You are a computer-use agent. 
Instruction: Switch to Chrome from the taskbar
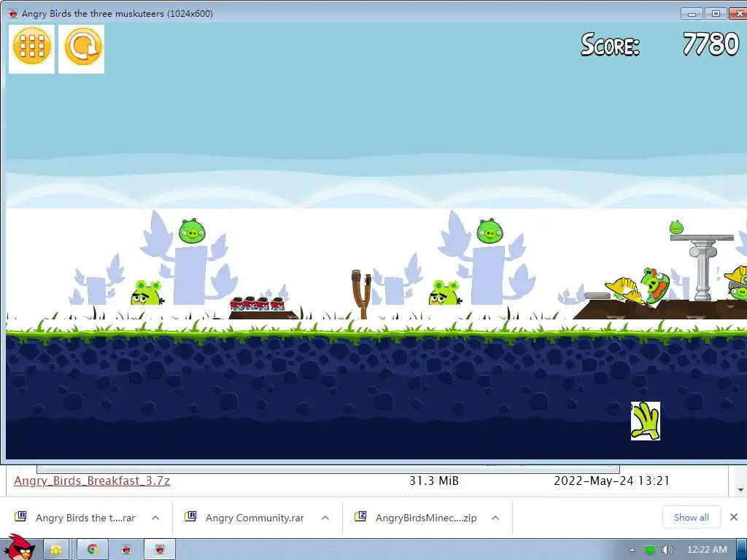tap(93, 550)
